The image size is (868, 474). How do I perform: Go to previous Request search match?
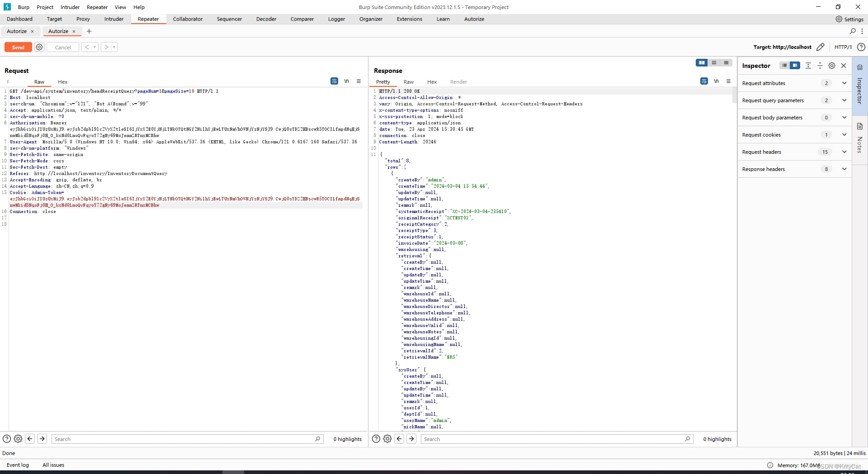tap(30, 439)
